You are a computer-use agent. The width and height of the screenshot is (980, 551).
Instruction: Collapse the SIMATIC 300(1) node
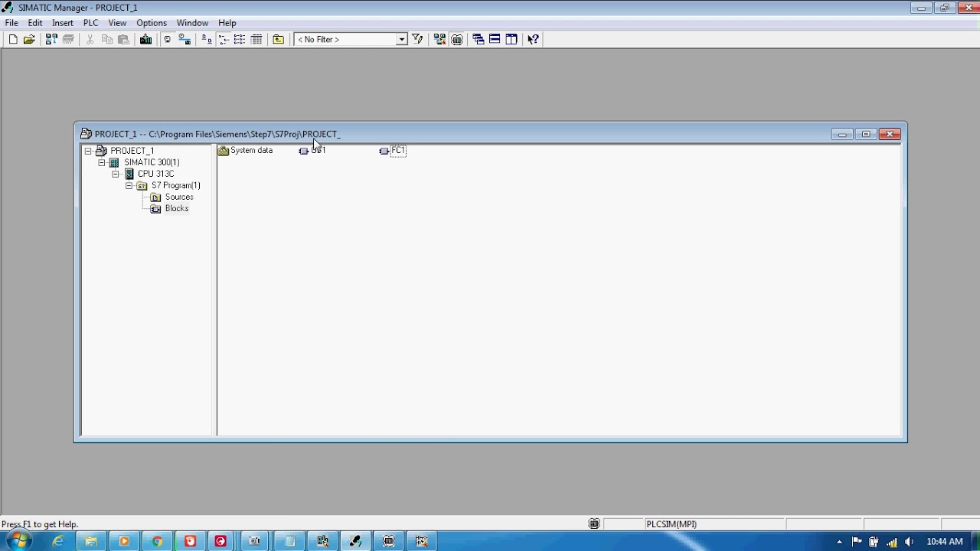click(102, 162)
